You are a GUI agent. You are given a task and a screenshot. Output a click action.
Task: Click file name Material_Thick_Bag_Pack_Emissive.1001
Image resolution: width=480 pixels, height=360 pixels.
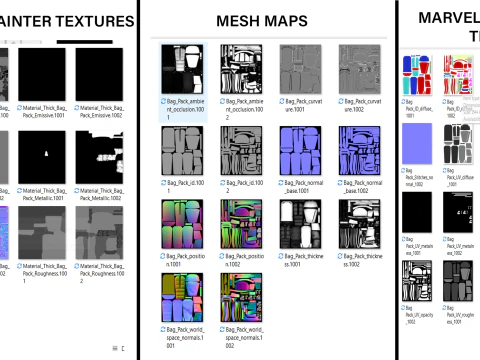(45, 112)
